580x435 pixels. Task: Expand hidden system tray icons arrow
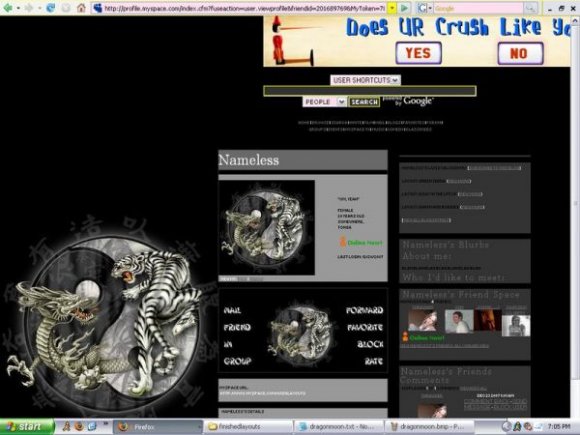[x=506, y=426]
